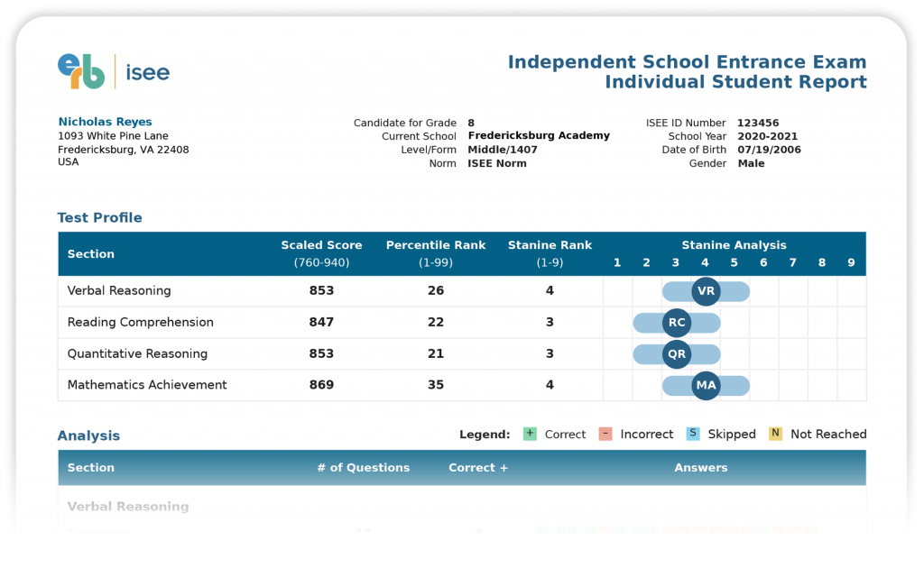Click the Test Profile section heading

coord(99,217)
